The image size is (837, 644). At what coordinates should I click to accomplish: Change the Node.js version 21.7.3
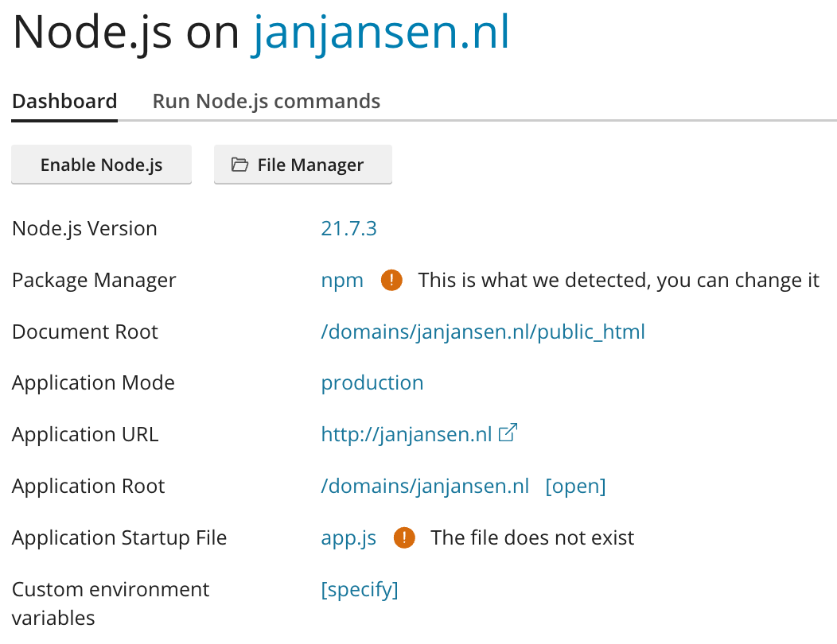click(x=348, y=229)
